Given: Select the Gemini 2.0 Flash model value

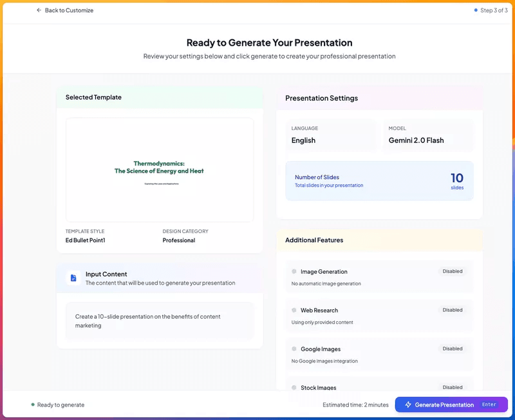Looking at the screenshot, I should coord(416,140).
